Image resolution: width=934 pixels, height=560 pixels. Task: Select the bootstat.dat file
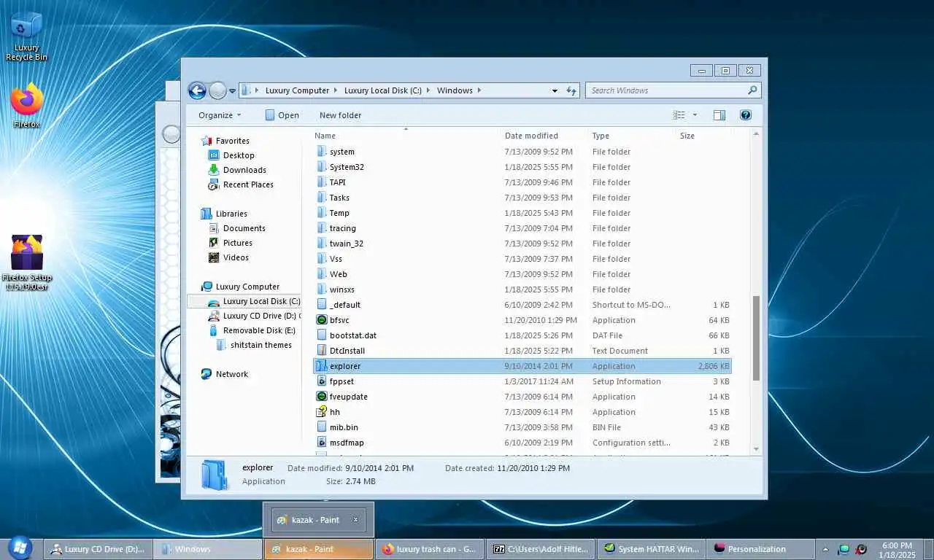(x=353, y=335)
